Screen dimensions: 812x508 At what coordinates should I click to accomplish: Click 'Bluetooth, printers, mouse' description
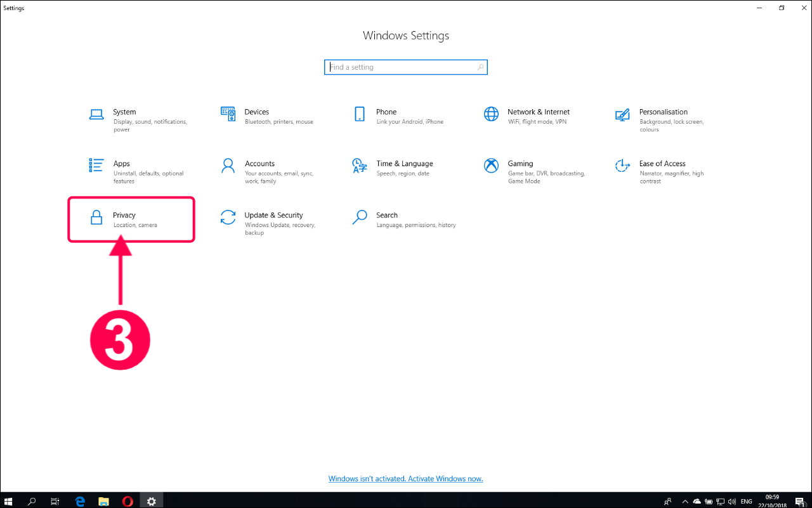click(279, 122)
